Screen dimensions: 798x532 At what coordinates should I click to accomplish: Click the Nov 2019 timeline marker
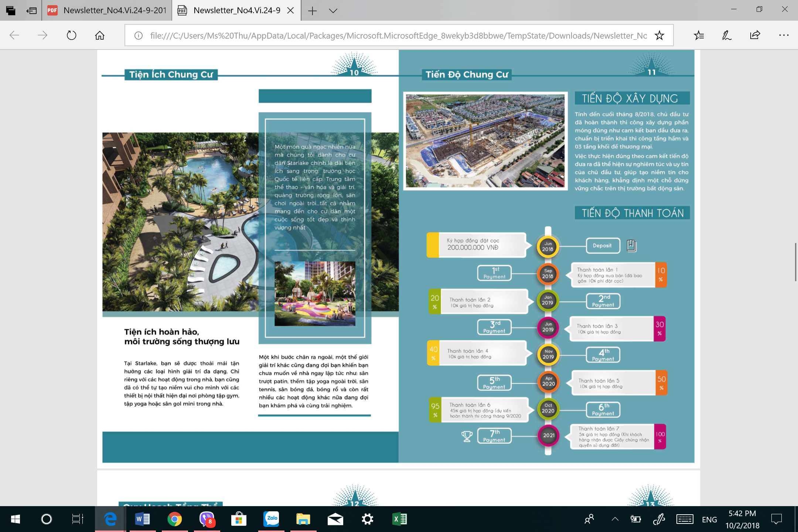548,355
